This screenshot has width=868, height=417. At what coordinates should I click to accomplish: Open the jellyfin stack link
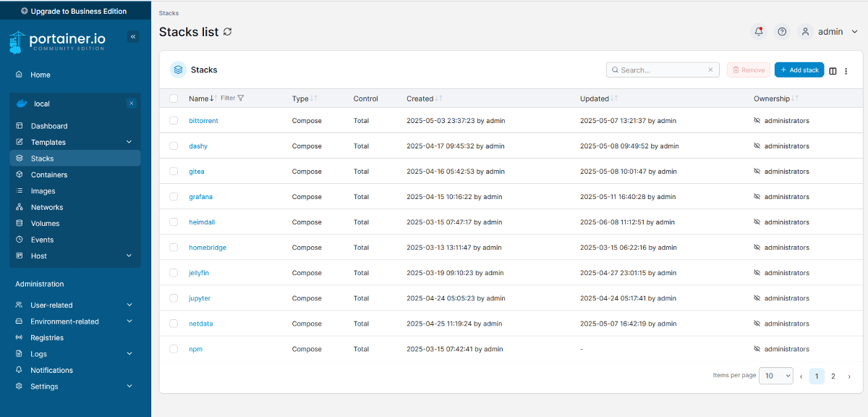199,273
